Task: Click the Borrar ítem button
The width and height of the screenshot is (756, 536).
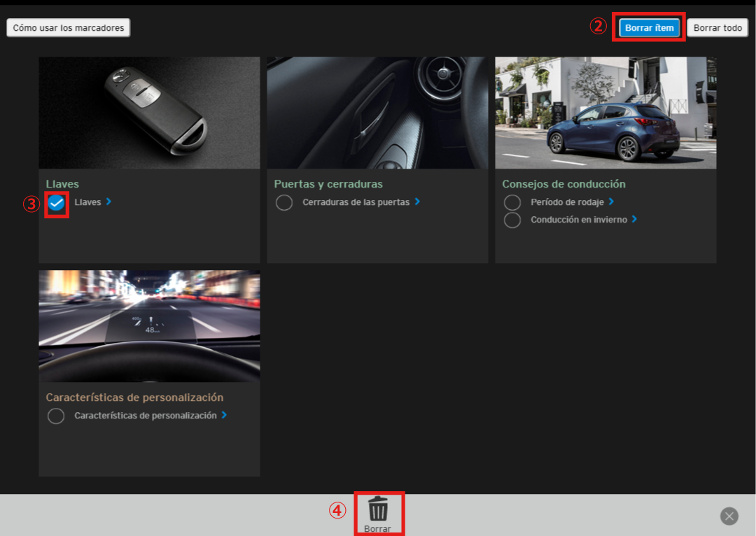Action: (x=649, y=28)
